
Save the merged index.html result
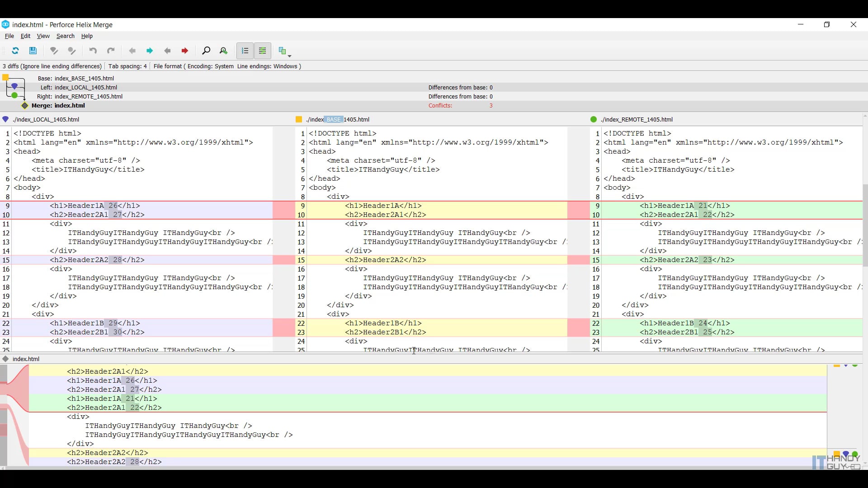pos(33,51)
